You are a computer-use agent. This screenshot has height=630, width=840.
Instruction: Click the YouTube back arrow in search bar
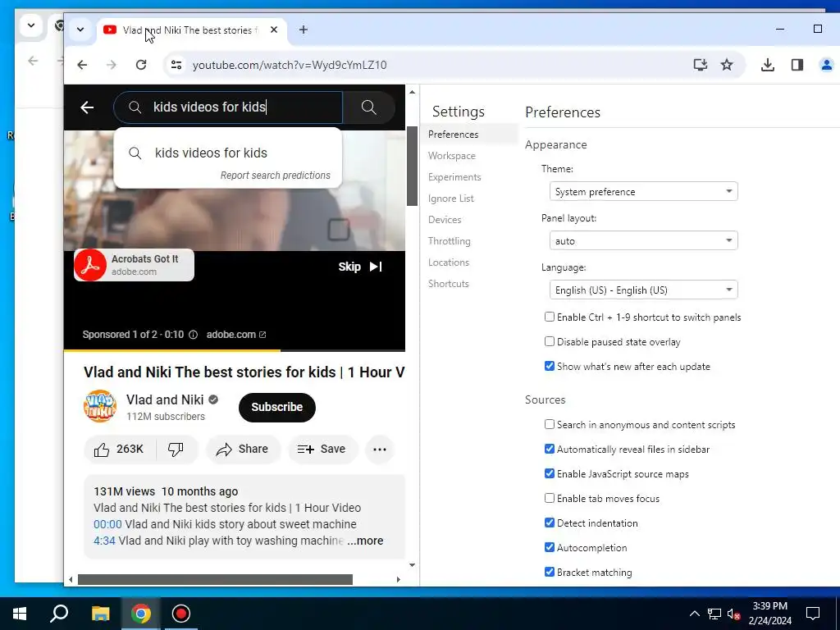87,107
